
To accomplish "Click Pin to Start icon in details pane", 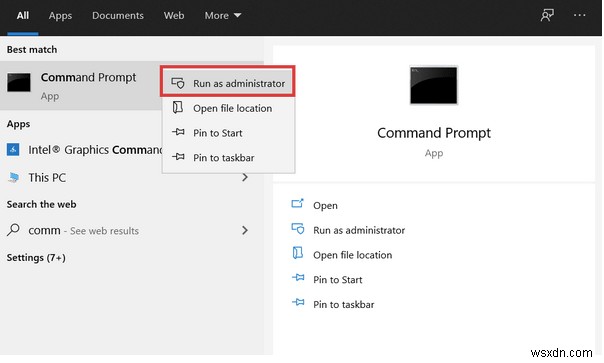I will (298, 277).
